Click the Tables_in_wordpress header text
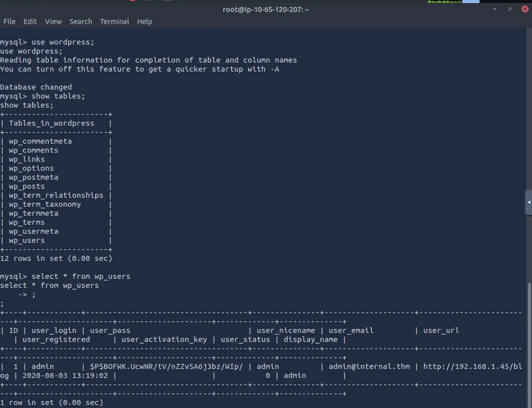This screenshot has height=408, width=532. tap(51, 123)
